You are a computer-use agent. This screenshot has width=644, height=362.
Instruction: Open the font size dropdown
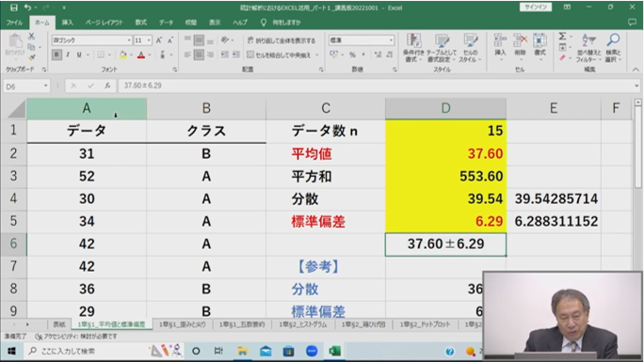(x=149, y=40)
